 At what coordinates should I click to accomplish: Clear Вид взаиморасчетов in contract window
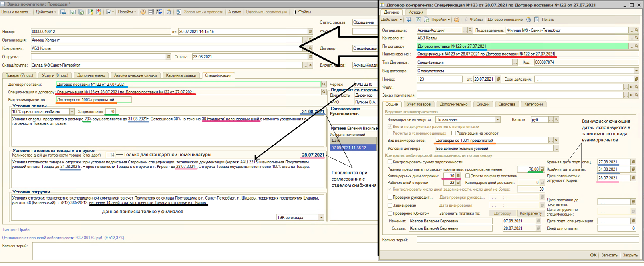click(x=556, y=141)
